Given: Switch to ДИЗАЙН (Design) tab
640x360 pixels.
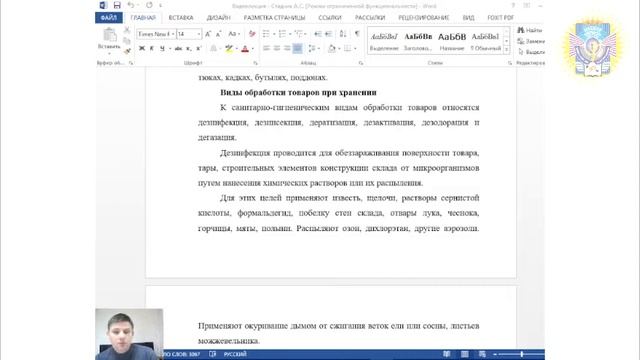Looking at the screenshot, I should tap(218, 18).
